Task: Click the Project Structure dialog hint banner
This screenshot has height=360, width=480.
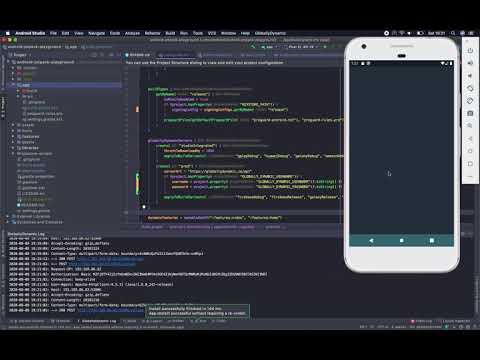Action: click(x=205, y=62)
